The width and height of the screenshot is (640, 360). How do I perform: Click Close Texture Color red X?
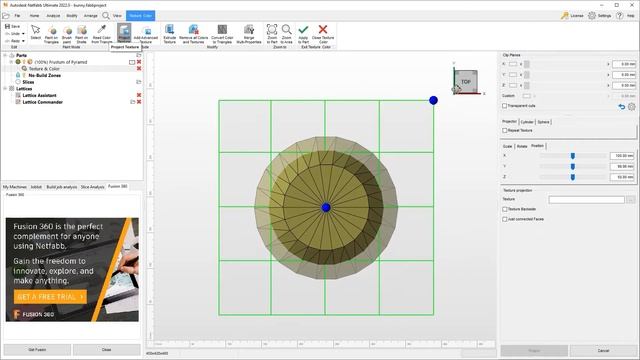323,34
